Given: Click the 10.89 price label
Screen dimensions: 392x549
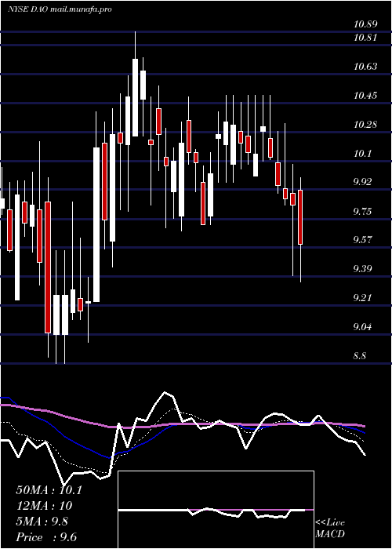Looking at the screenshot, I should pyautogui.click(x=365, y=24).
